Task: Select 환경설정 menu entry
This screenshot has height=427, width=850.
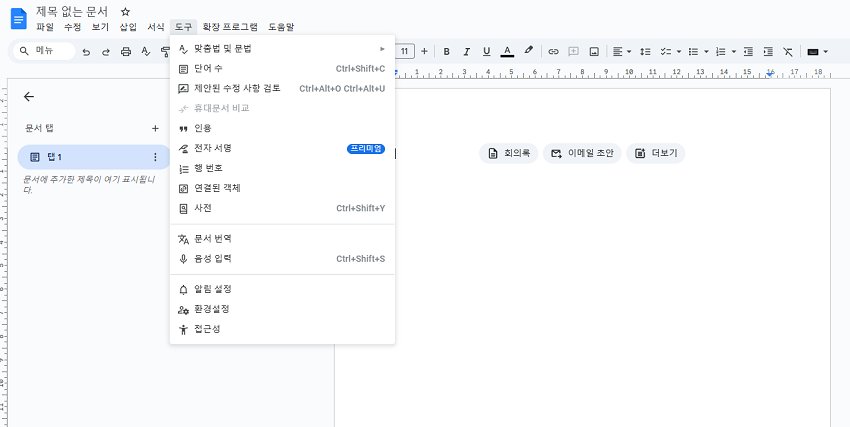Action: pos(282,309)
